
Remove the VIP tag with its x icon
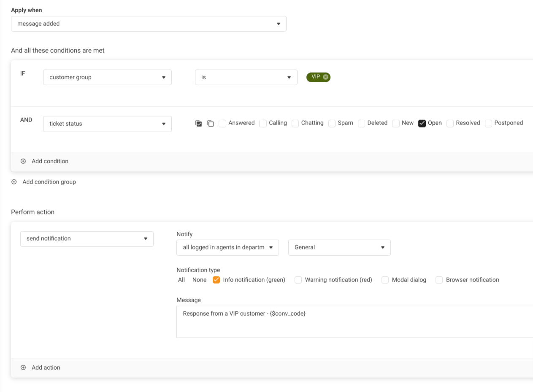click(325, 77)
